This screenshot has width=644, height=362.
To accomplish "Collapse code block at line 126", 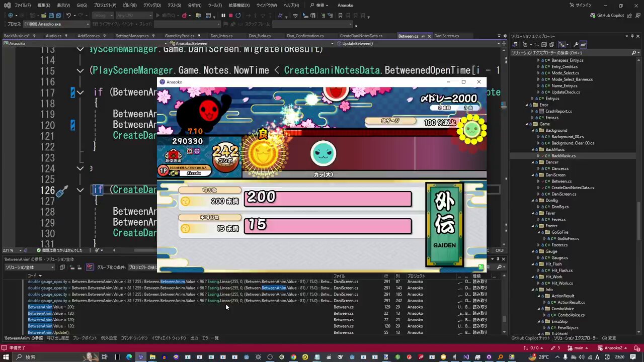I will tap(80, 190).
